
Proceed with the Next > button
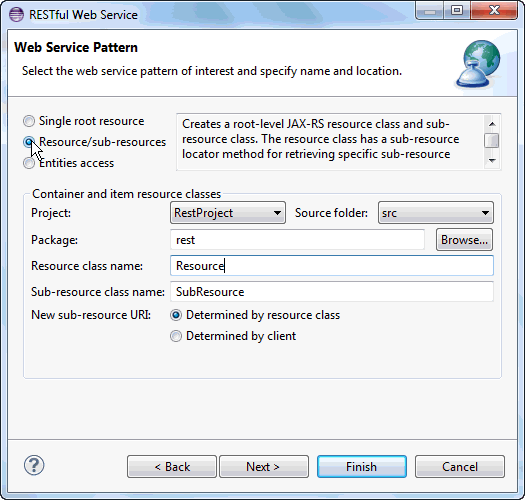coord(264,467)
